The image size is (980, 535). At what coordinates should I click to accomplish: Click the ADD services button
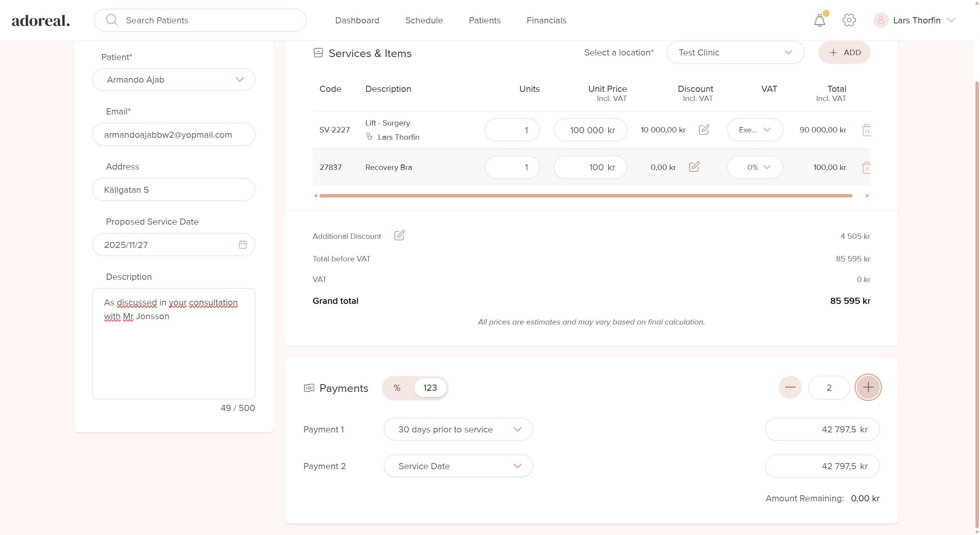click(x=844, y=52)
